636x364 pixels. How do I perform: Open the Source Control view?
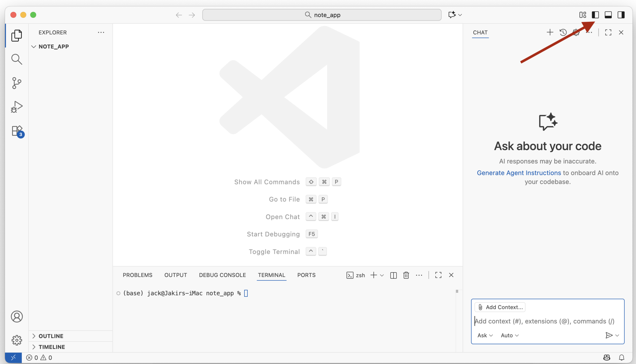16,83
